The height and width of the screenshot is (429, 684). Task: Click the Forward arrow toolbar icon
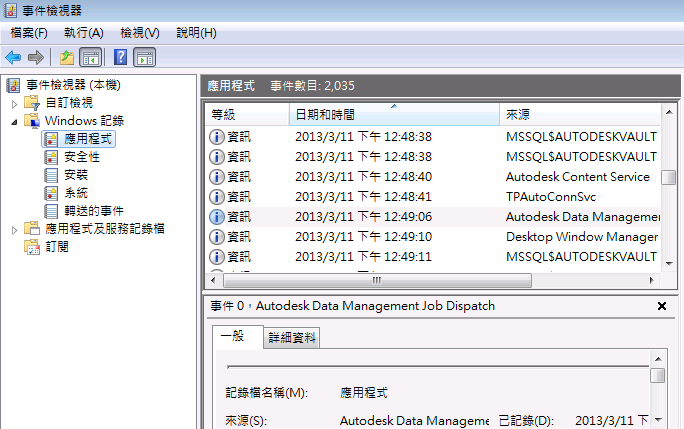point(36,57)
